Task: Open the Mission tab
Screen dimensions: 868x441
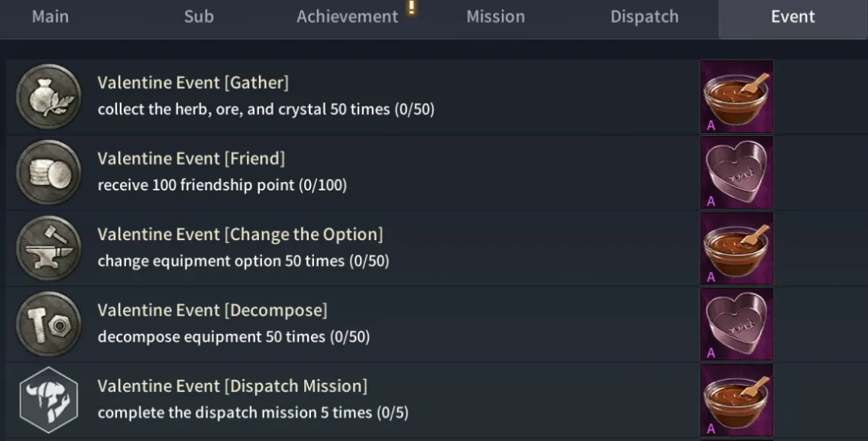Action: coord(496,17)
